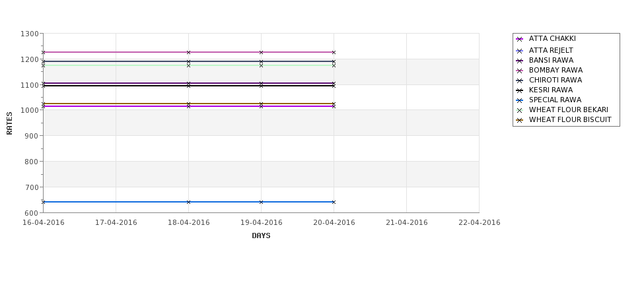Viewport: 644px width, 283px height.
Task: Click the 1300 rate axis label
Action: 30,34
